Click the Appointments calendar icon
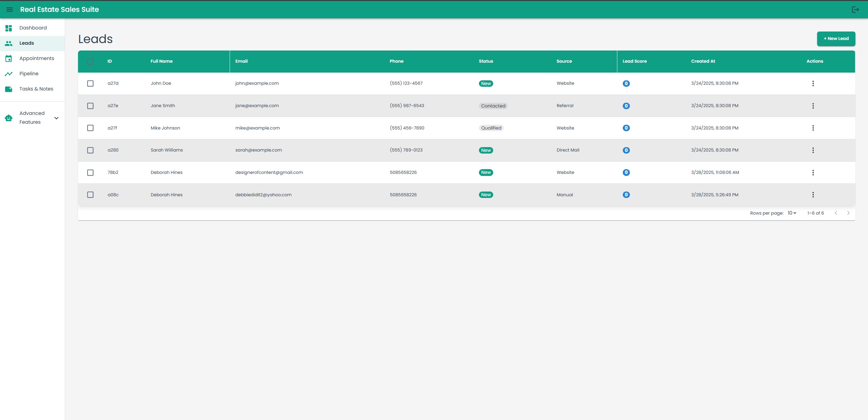 pyautogui.click(x=9, y=59)
